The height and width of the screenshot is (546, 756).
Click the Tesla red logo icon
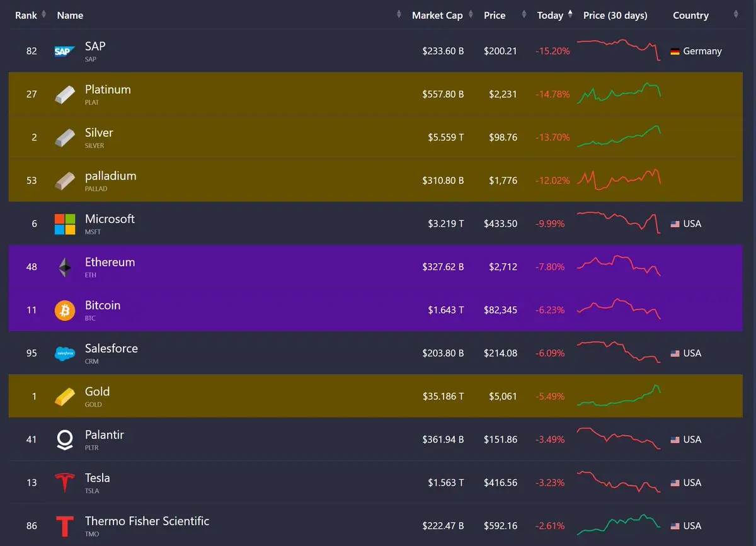64,483
